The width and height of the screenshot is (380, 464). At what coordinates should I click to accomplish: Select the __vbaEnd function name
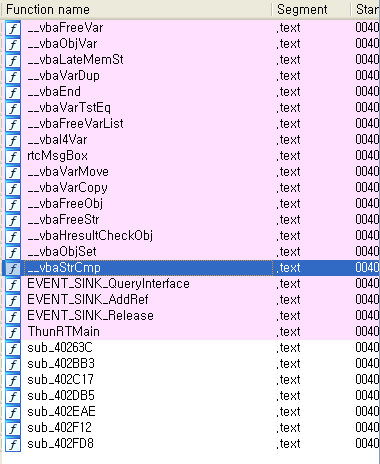(x=54, y=92)
